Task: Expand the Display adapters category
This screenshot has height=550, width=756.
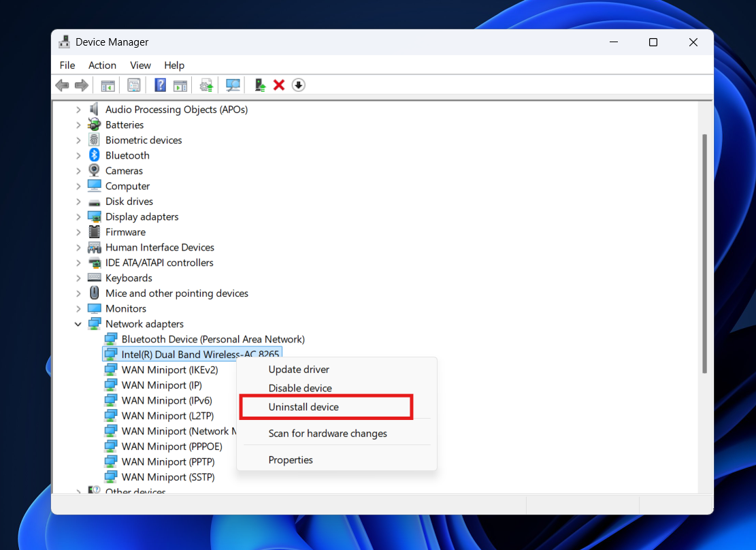Action: [x=78, y=216]
